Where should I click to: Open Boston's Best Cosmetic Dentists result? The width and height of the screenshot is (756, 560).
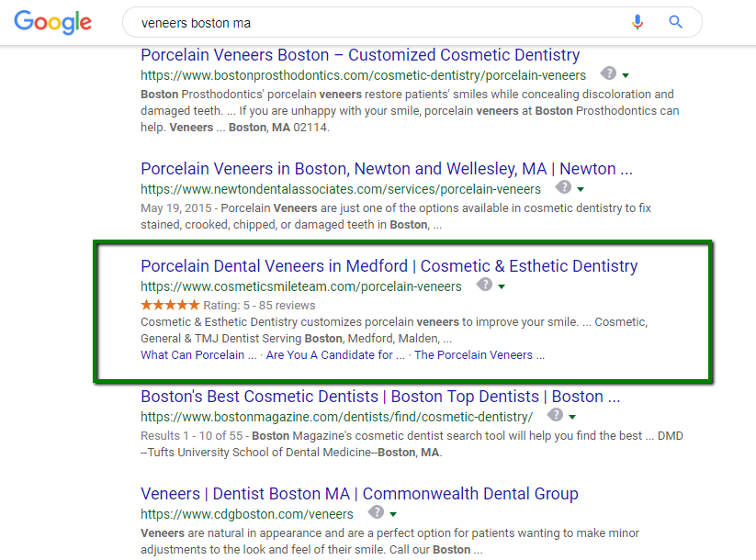[x=380, y=397]
